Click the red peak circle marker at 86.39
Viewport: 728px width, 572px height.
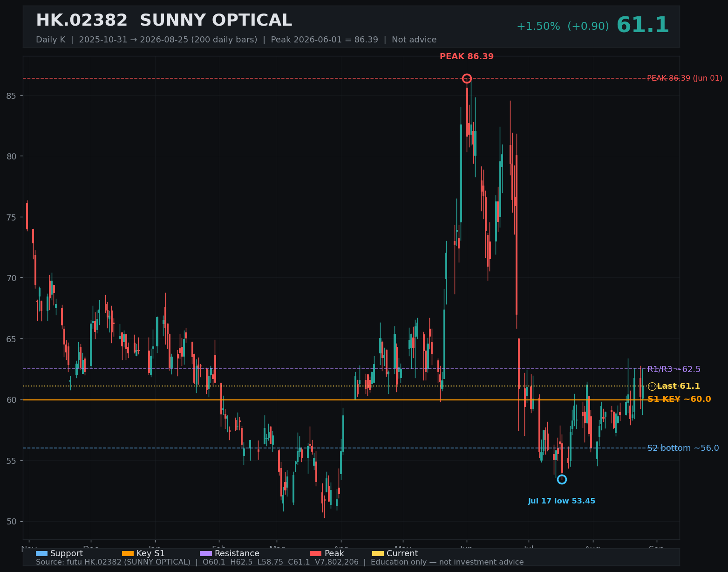[467, 78]
